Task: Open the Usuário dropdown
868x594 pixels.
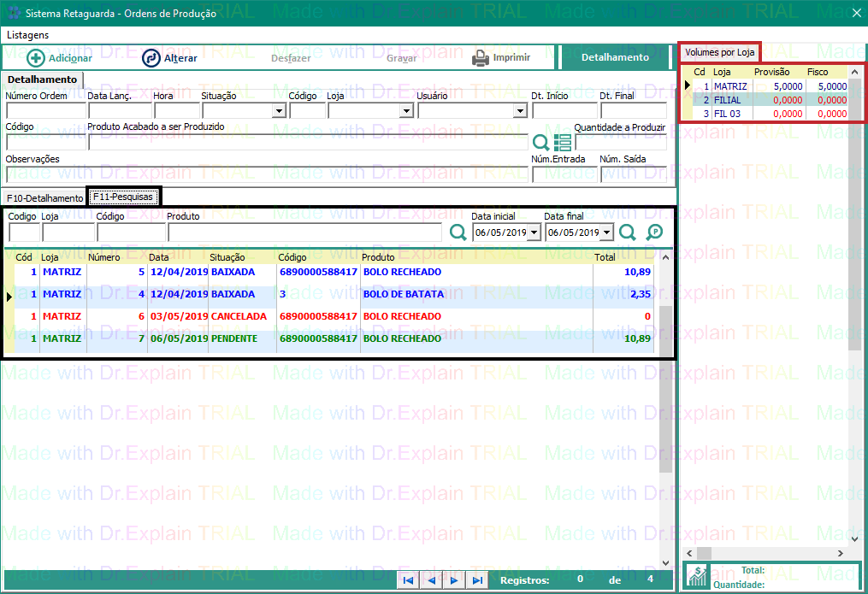Action: (520, 111)
